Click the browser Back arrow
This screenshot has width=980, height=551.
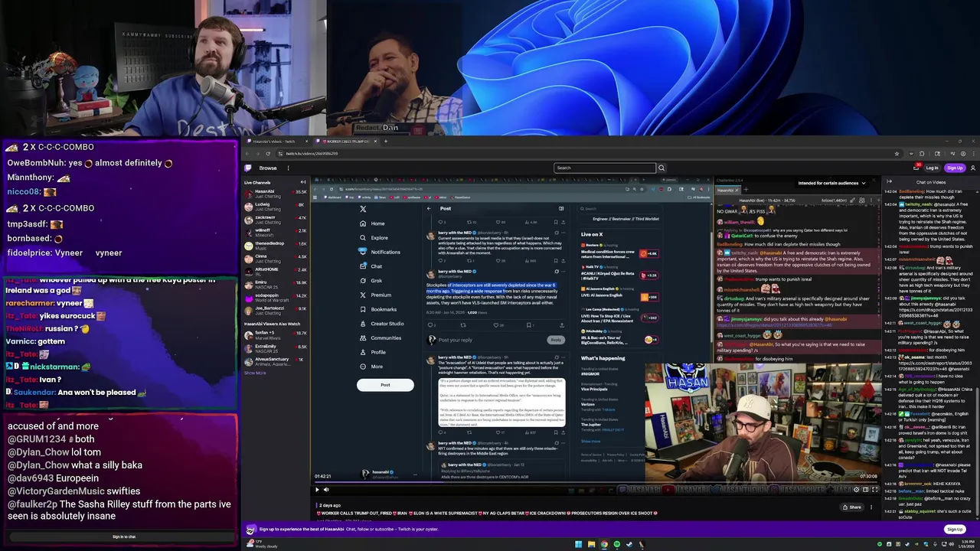247,154
